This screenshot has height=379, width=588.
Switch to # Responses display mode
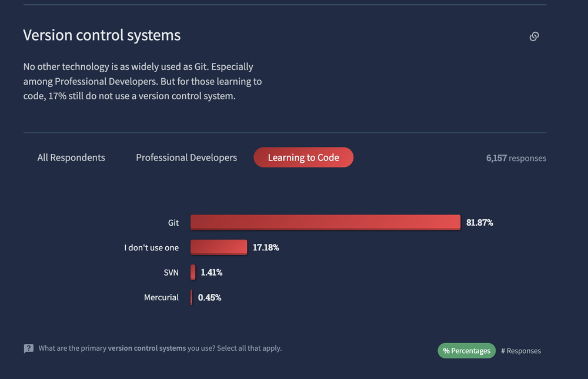[x=521, y=351]
